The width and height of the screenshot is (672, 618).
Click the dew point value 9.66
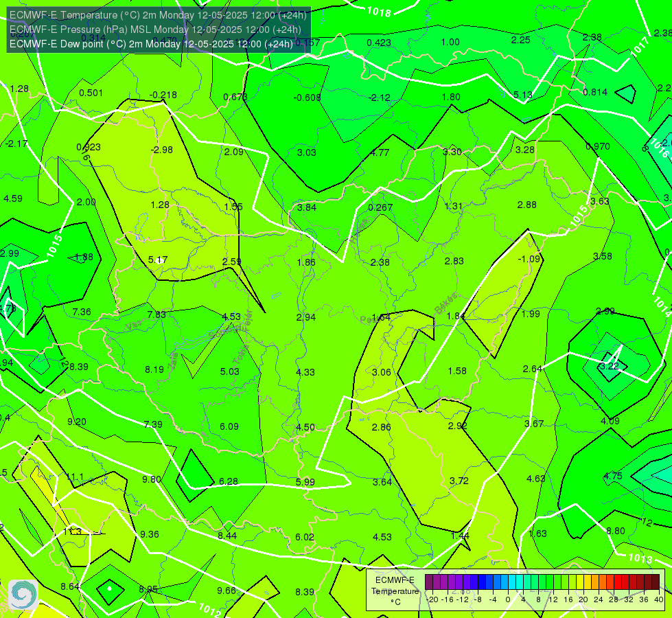pyautogui.click(x=227, y=591)
